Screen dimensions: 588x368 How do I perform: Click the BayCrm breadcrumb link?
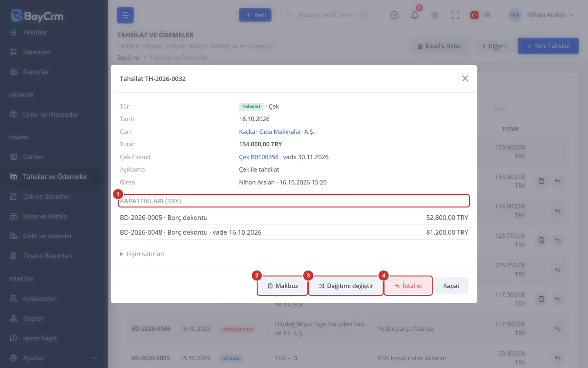128,57
